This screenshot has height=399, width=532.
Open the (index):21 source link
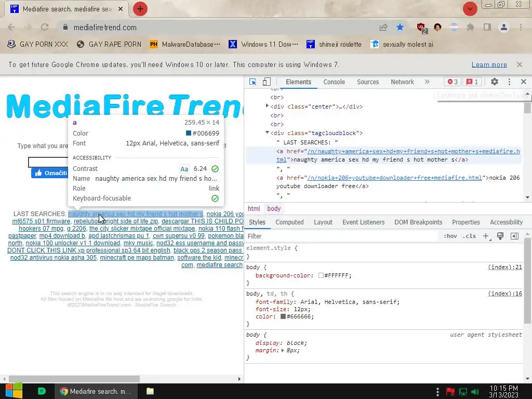click(505, 268)
